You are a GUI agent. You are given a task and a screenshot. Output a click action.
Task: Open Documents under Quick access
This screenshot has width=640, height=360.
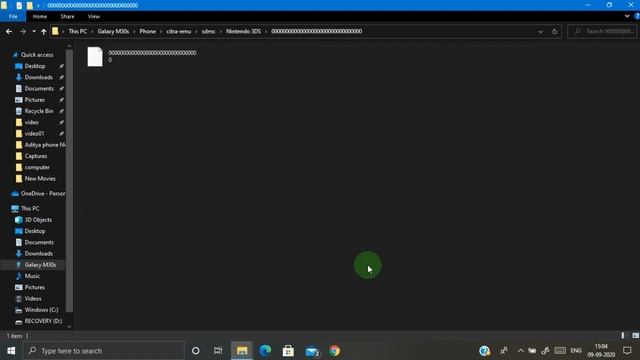pos(39,89)
